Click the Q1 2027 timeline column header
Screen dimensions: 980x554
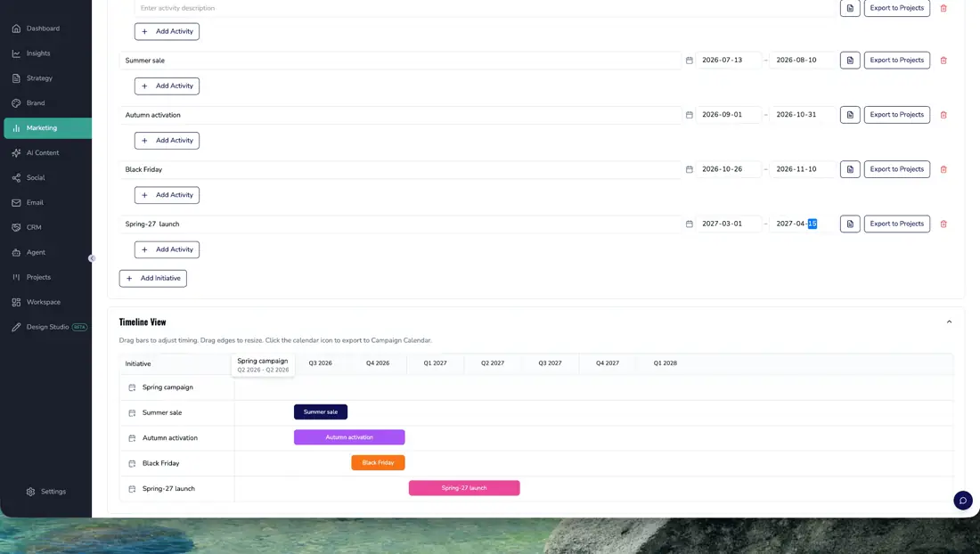(435, 363)
